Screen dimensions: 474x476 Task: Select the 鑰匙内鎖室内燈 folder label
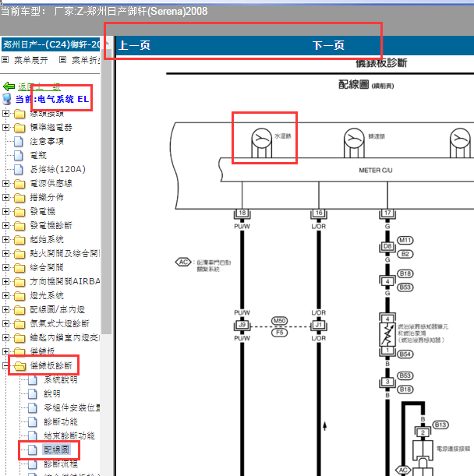click(65, 337)
